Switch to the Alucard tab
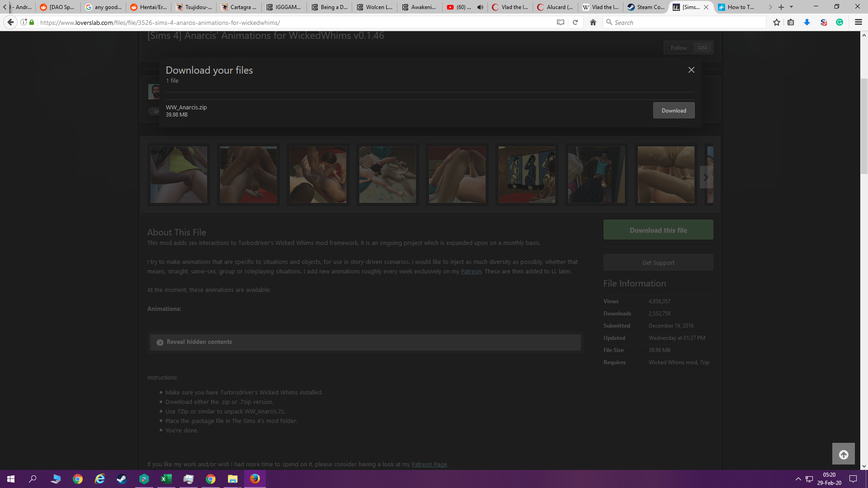This screenshot has height=488, width=868. click(555, 7)
